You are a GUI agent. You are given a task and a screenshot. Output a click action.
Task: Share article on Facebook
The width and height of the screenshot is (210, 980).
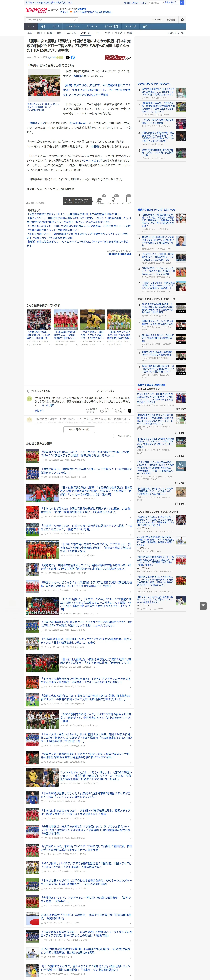click(x=73, y=57)
